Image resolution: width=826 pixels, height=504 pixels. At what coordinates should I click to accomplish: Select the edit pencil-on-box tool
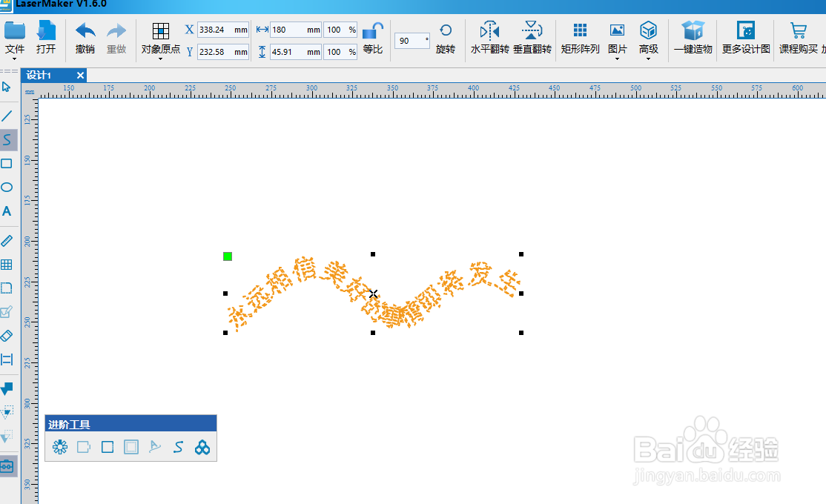(x=7, y=312)
